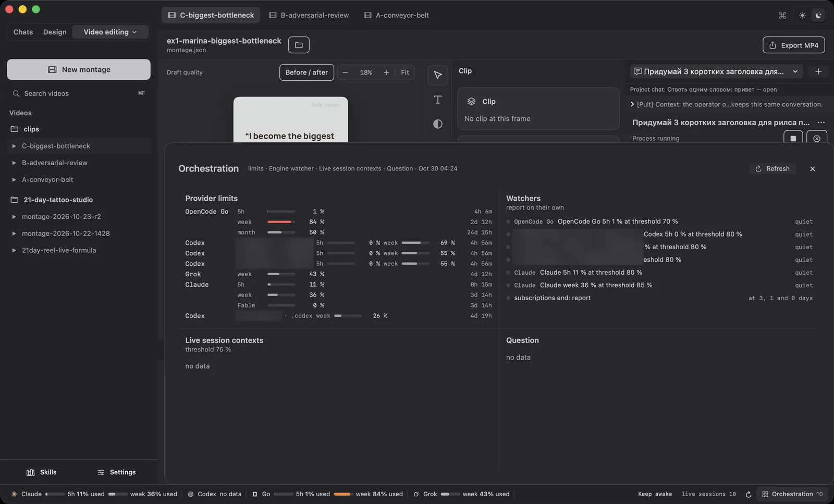
Task: Open the Design section
Action: (55, 32)
